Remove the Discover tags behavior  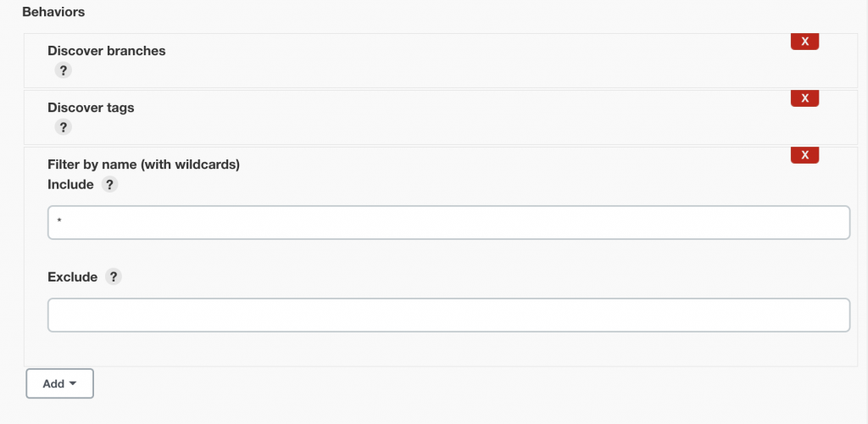click(x=804, y=98)
